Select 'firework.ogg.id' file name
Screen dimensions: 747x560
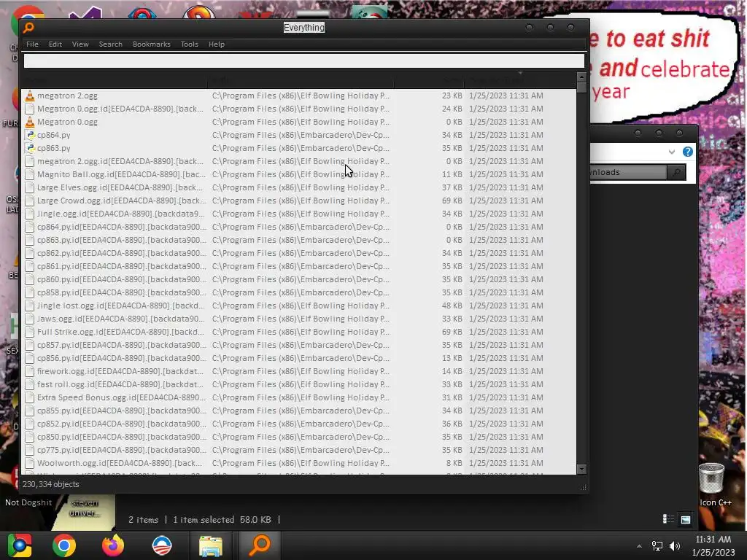pyautogui.click(x=120, y=371)
